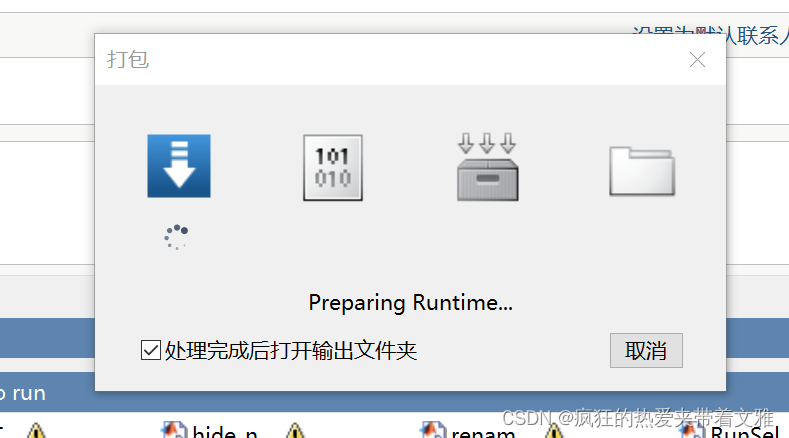Close the 打包 dialog
Screen dimensions: 789x438
[697, 59]
